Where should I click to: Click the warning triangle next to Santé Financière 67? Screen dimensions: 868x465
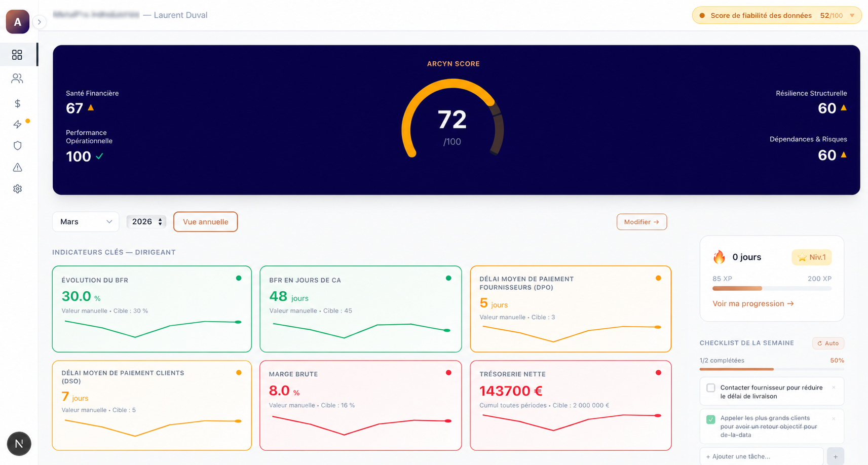point(91,107)
